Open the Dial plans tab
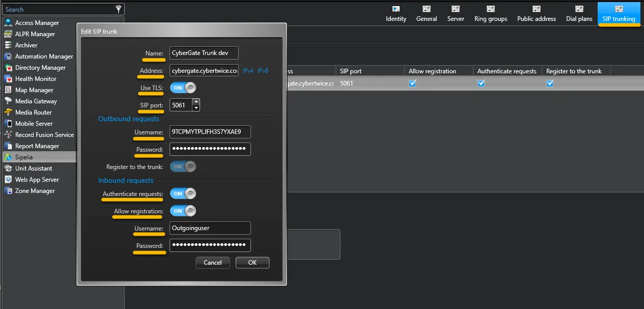644x309 pixels. [579, 14]
